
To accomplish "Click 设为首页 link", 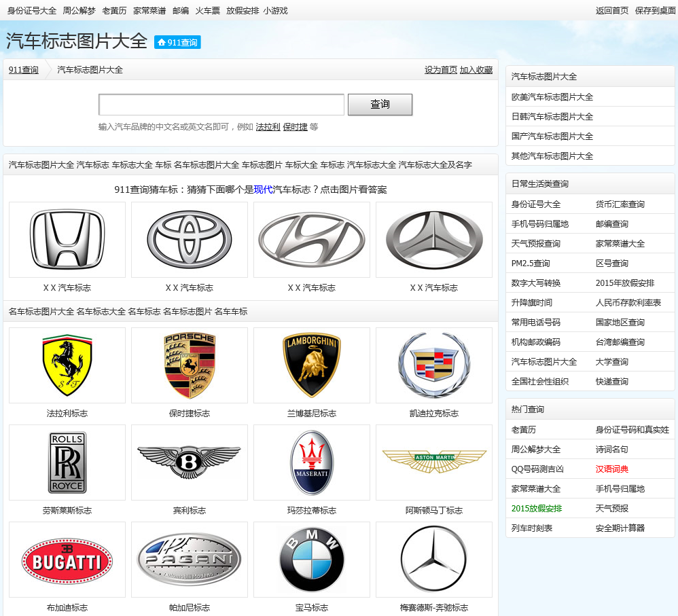I will 441,70.
